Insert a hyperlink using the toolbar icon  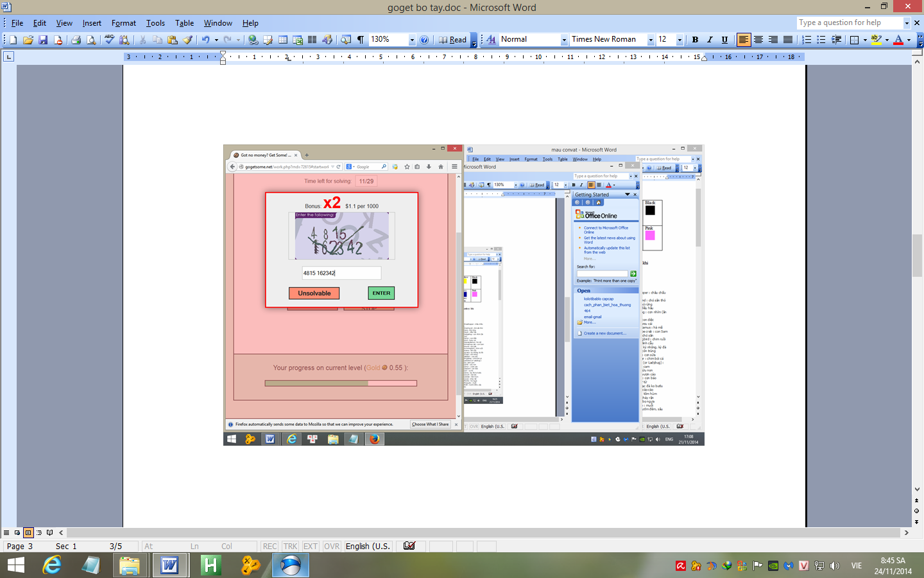(x=253, y=40)
